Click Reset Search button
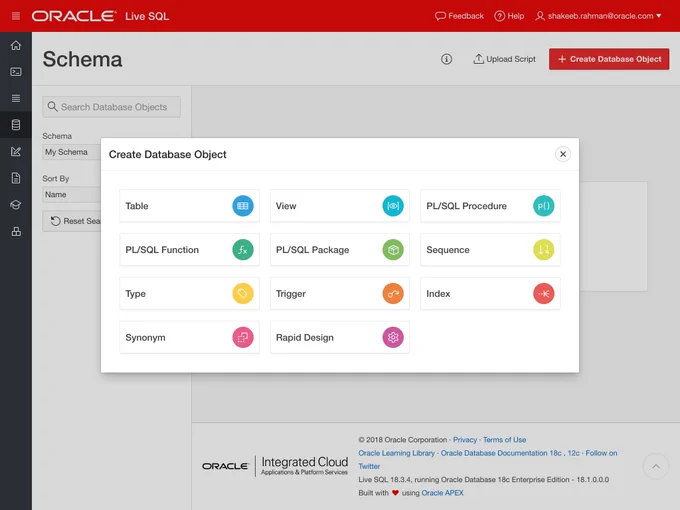Screen dimensions: 680x510 click(72, 221)
